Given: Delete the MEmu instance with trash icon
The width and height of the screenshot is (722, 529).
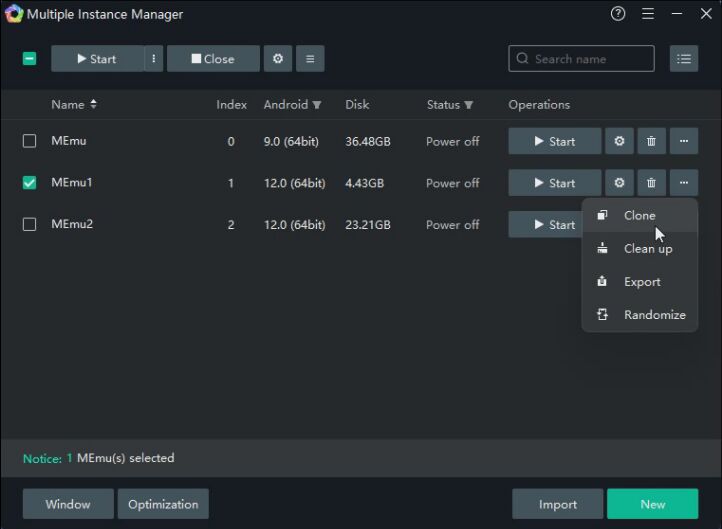Looking at the screenshot, I should coord(651,141).
